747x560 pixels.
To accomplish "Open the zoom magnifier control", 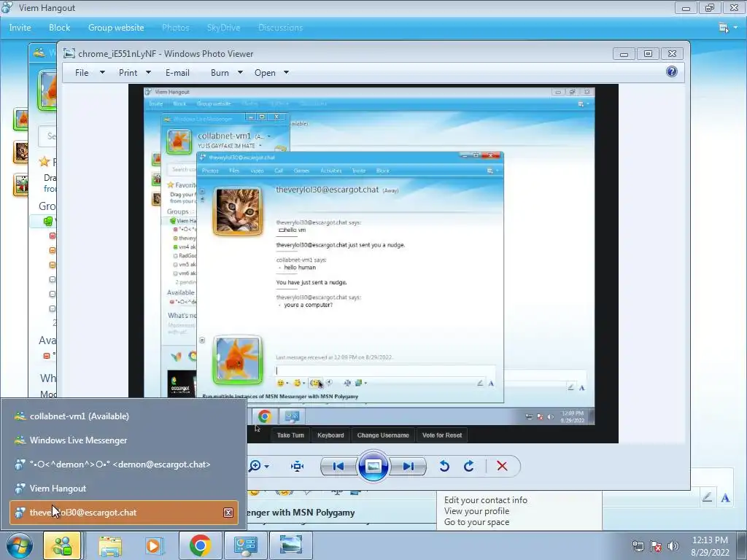I will tap(259, 466).
